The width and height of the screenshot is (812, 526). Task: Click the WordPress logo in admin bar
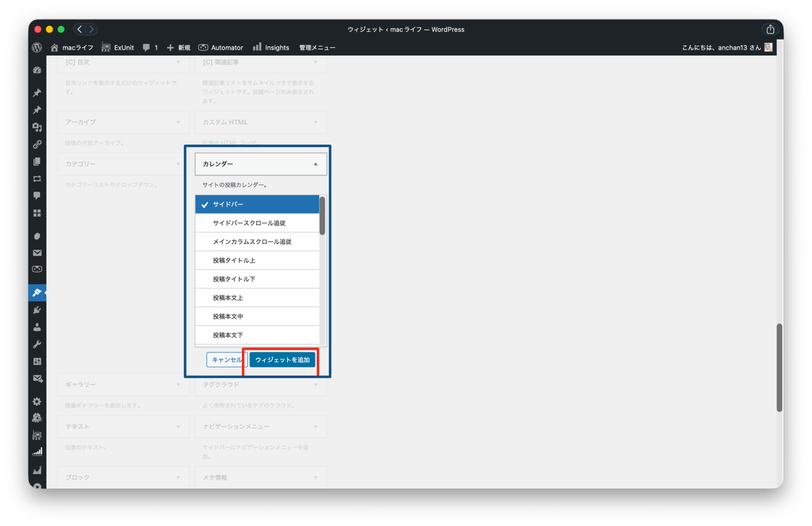37,47
